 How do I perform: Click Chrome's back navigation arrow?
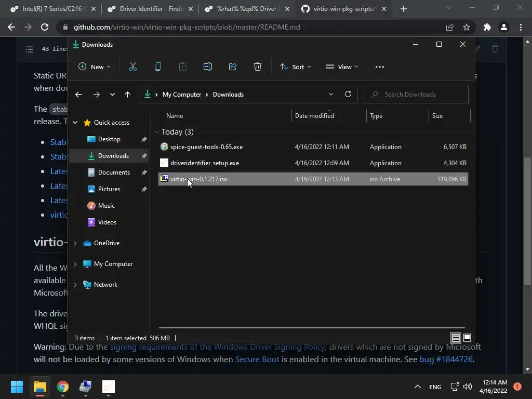11,27
